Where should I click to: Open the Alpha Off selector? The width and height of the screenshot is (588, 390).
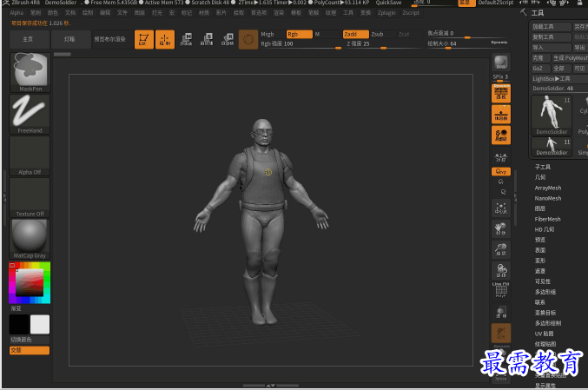(x=30, y=155)
